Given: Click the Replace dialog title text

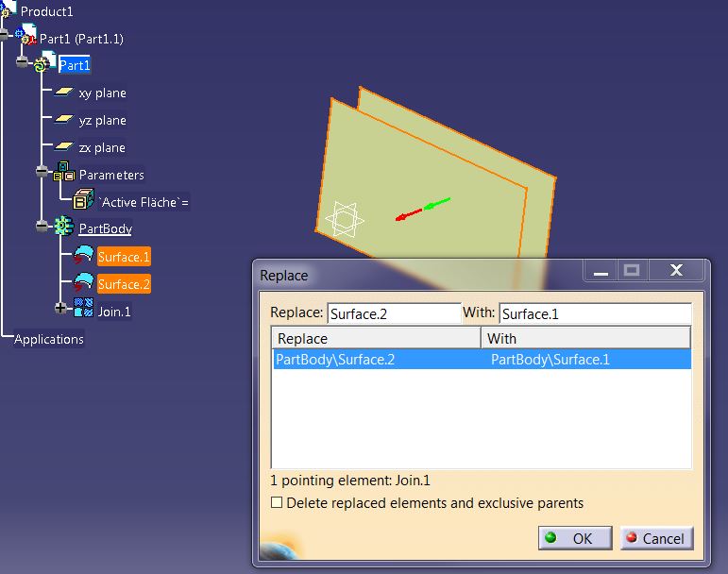Looking at the screenshot, I should click(x=283, y=275).
